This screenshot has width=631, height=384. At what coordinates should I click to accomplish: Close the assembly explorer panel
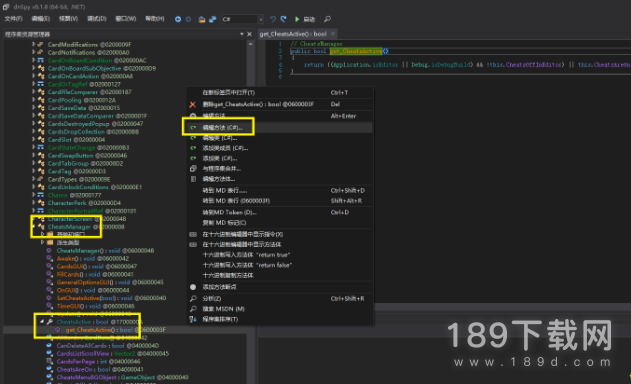pos(250,34)
